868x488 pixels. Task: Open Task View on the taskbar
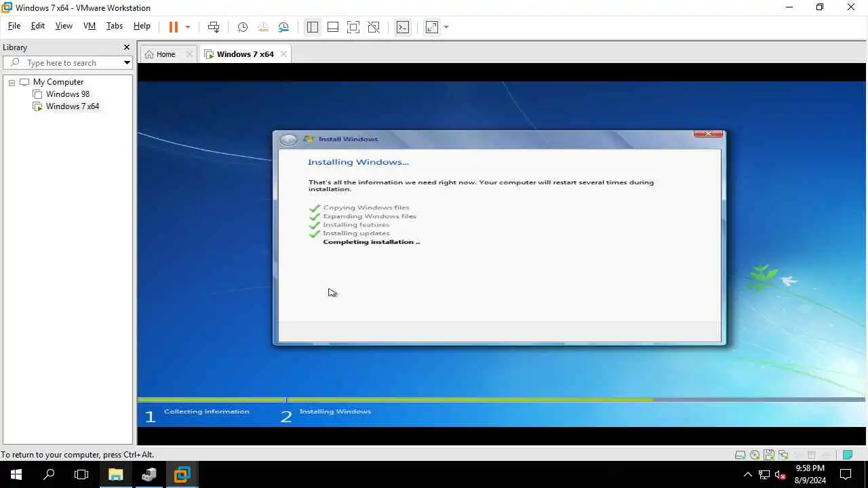click(81, 474)
